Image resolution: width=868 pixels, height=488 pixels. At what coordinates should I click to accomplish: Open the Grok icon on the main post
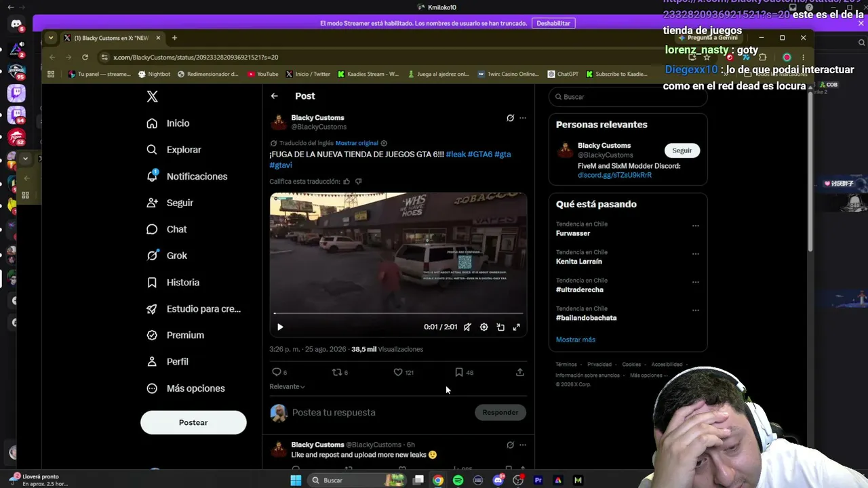click(x=510, y=118)
